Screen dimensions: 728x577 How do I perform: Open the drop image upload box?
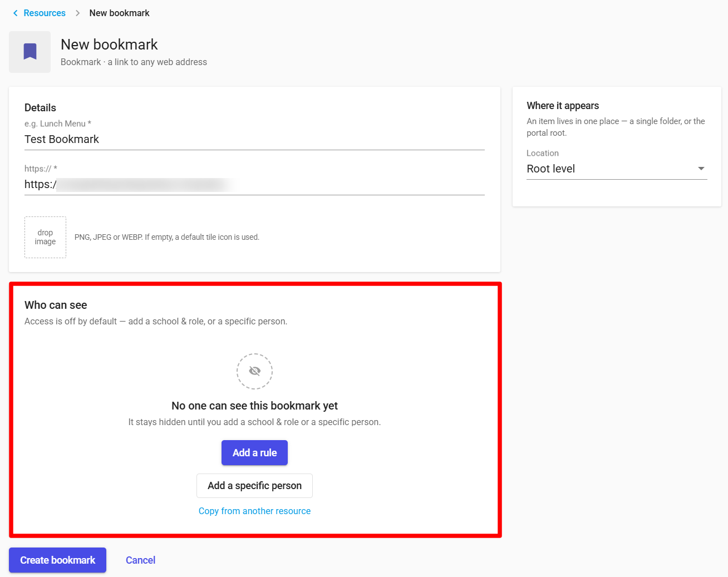tap(45, 237)
